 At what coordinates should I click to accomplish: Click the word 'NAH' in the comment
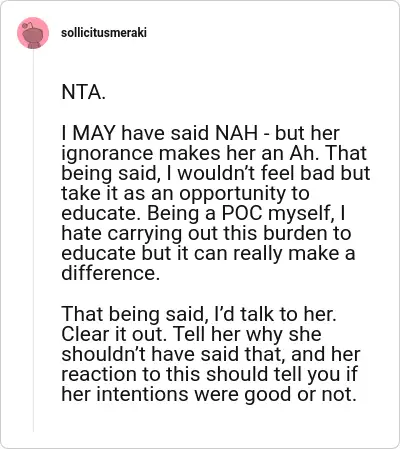coord(236,133)
